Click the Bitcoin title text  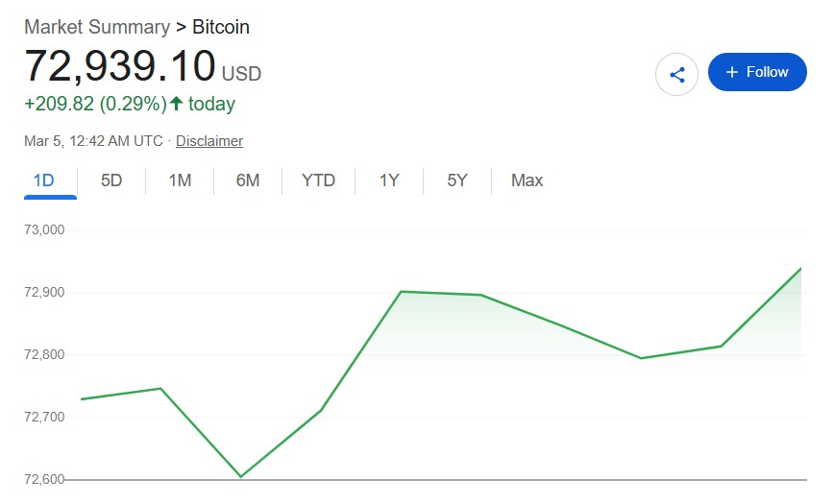tap(221, 27)
